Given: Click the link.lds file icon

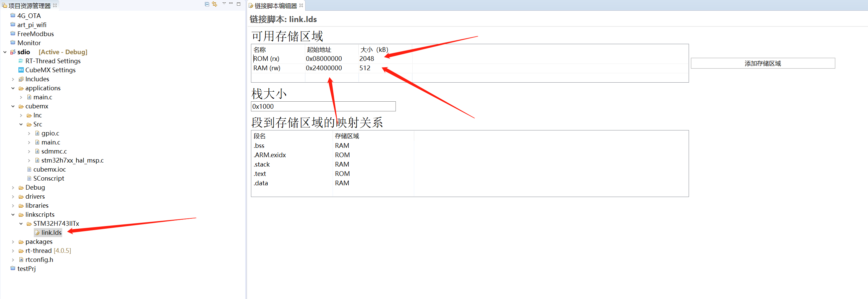Looking at the screenshot, I should pos(37,233).
